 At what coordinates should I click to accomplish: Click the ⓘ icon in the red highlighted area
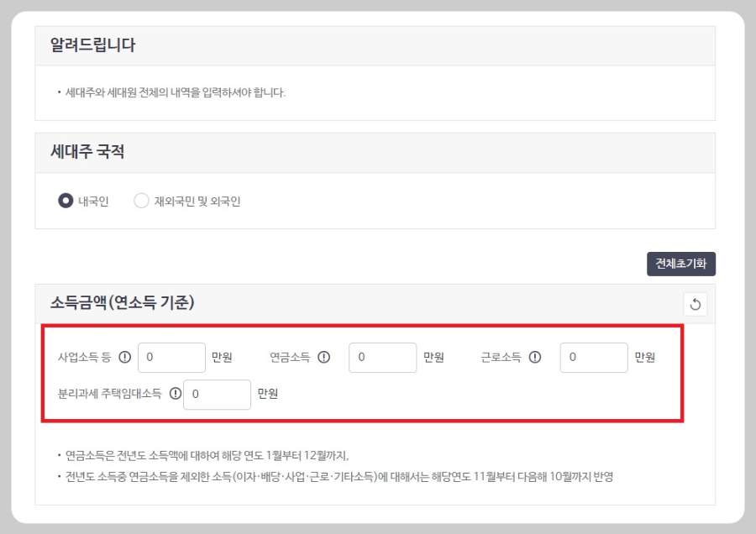123,357
